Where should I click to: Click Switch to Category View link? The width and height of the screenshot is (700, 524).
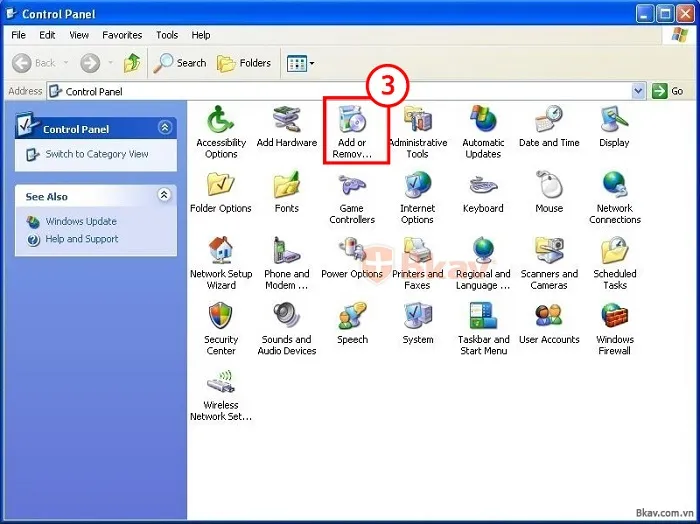96,154
